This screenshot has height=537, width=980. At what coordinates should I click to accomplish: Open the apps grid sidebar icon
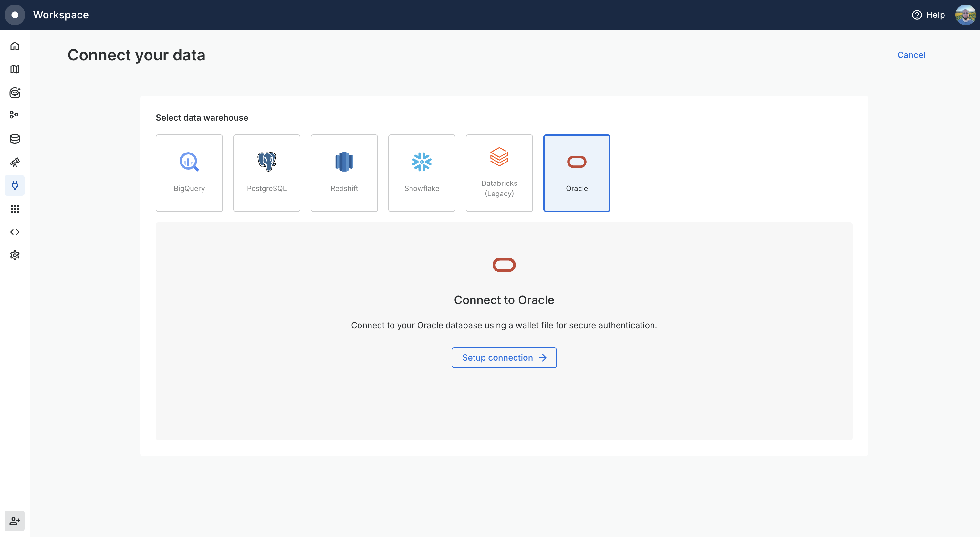coord(15,208)
